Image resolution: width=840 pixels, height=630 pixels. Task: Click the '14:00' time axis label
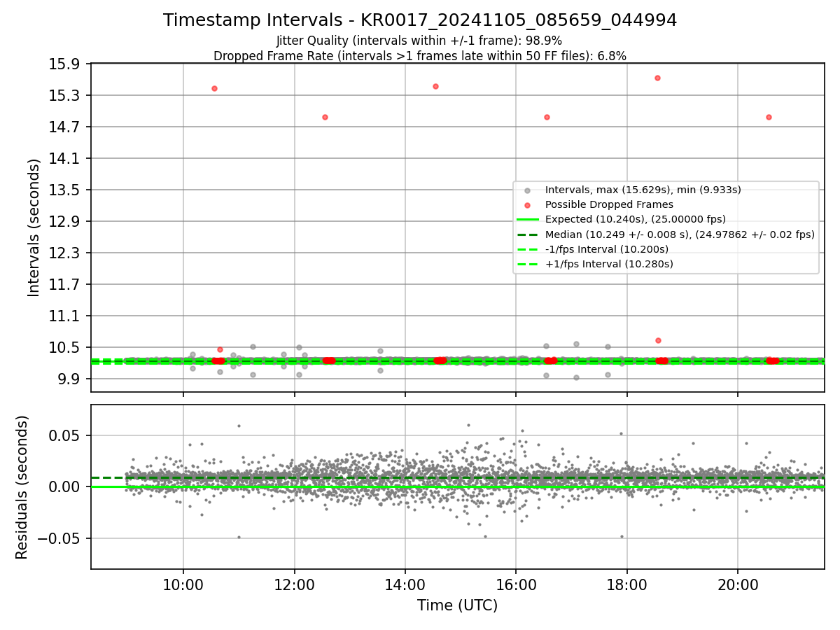click(405, 585)
